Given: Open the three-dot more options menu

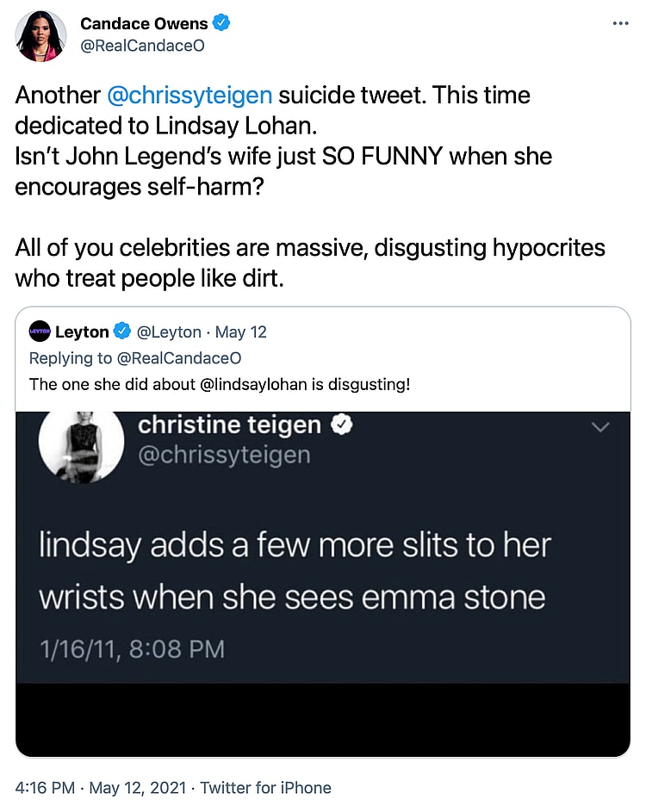Looking at the screenshot, I should pyautogui.click(x=620, y=23).
